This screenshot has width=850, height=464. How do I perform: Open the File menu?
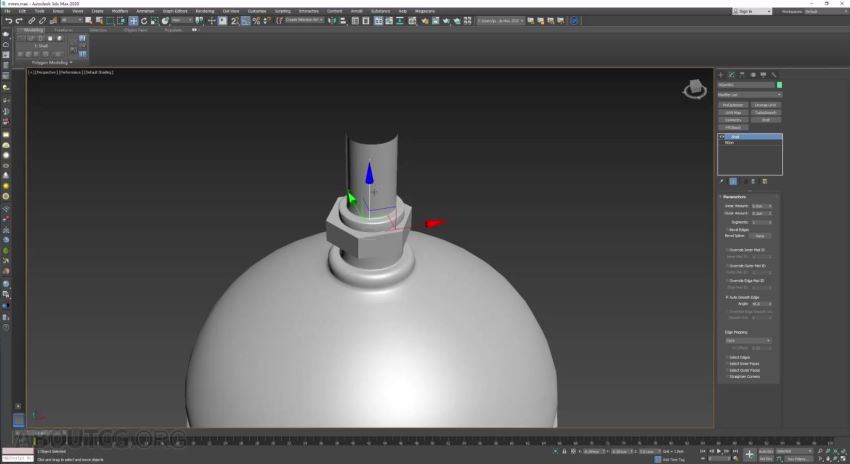coord(8,11)
